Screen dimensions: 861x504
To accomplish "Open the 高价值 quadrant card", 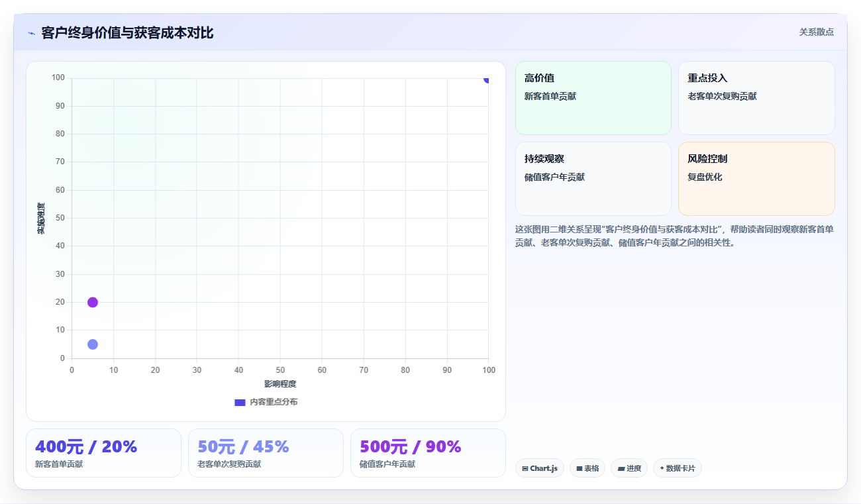I will pyautogui.click(x=593, y=98).
